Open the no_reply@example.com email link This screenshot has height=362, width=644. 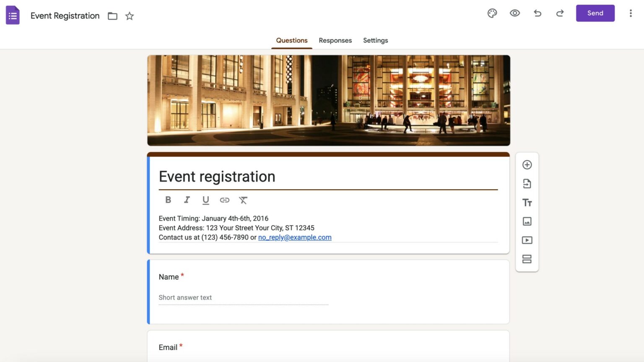pyautogui.click(x=295, y=237)
